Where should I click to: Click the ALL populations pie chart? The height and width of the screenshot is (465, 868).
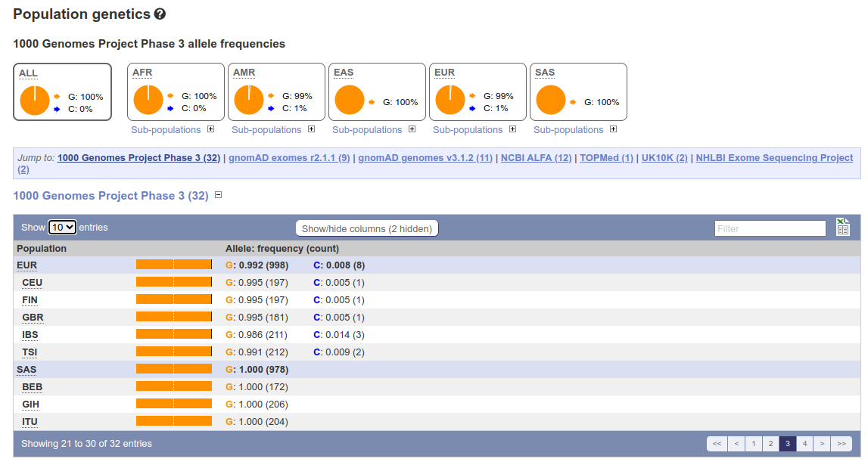[34, 100]
